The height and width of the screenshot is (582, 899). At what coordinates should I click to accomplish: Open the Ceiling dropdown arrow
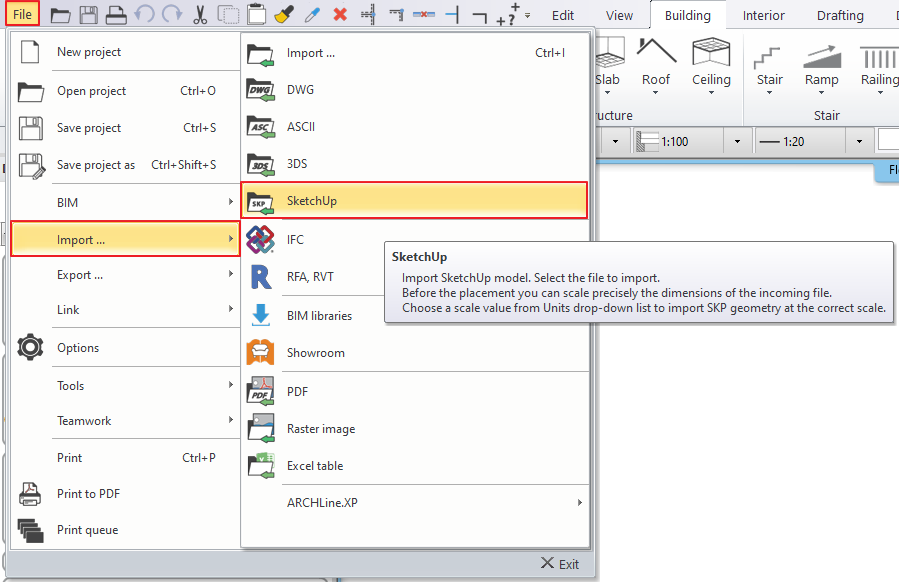[711, 92]
